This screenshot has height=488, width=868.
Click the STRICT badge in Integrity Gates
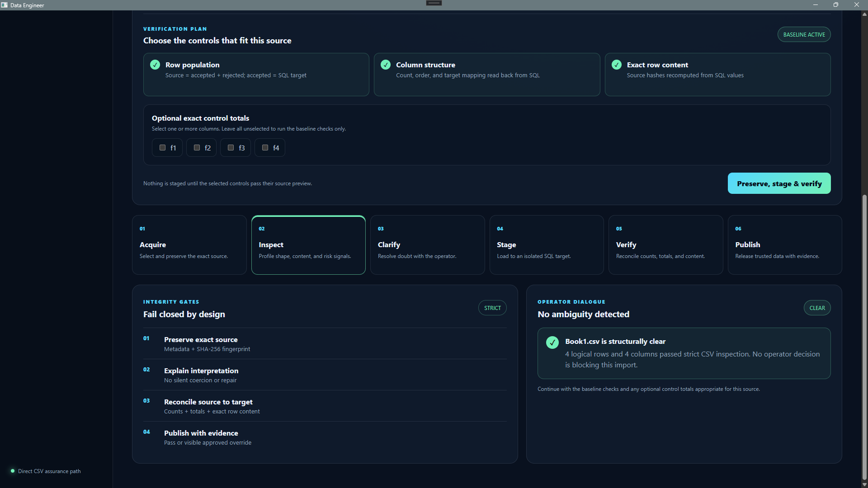pyautogui.click(x=492, y=308)
